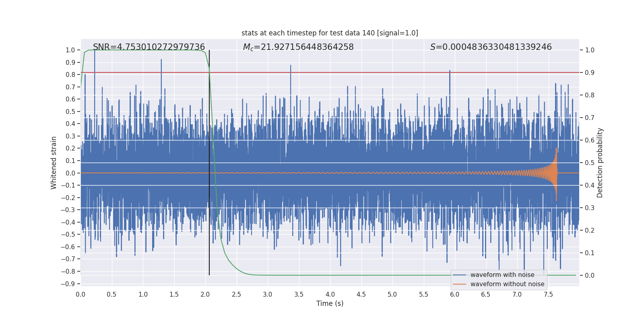Click the orange line swatch in the legend
The height and width of the screenshot is (322, 644).
[459, 284]
